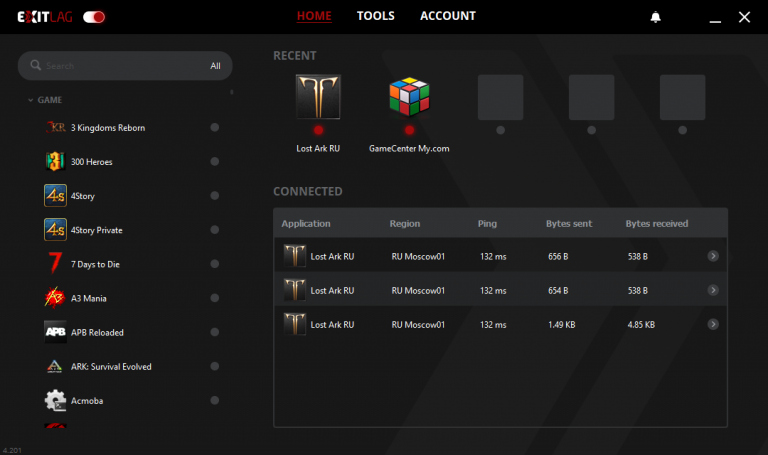This screenshot has width=768, height=455.
Task: Click the ExitLag logo
Action: point(45,17)
